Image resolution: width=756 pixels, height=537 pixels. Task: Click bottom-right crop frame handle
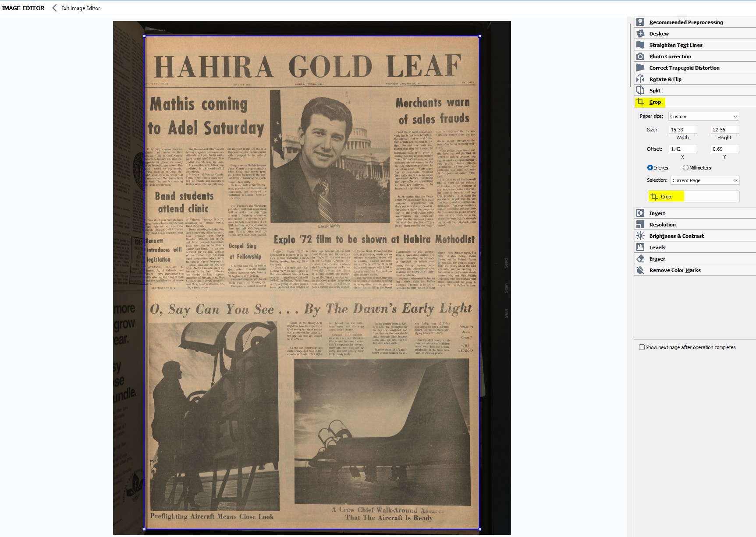[480, 529]
